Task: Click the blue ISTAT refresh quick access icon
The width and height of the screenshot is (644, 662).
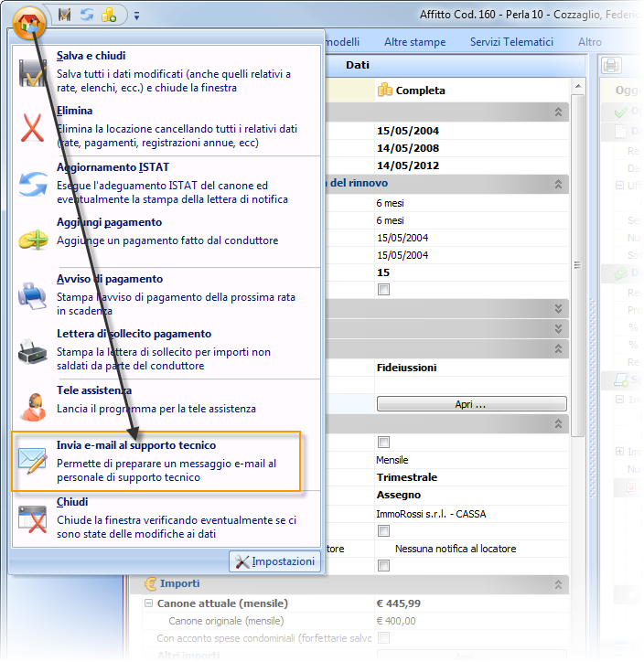Action: point(87,15)
